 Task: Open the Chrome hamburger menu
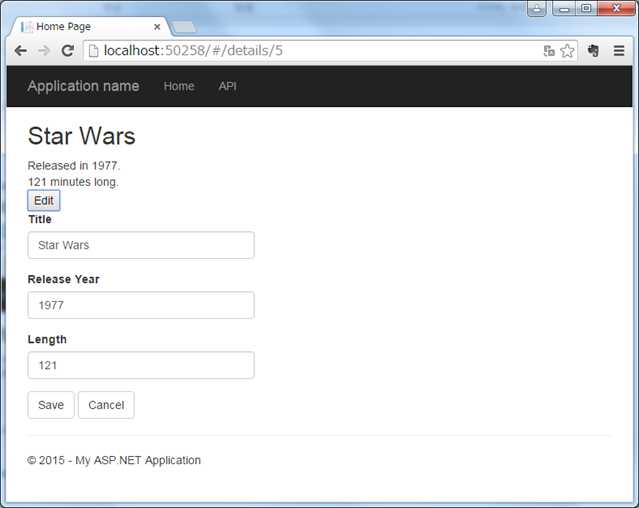click(619, 51)
